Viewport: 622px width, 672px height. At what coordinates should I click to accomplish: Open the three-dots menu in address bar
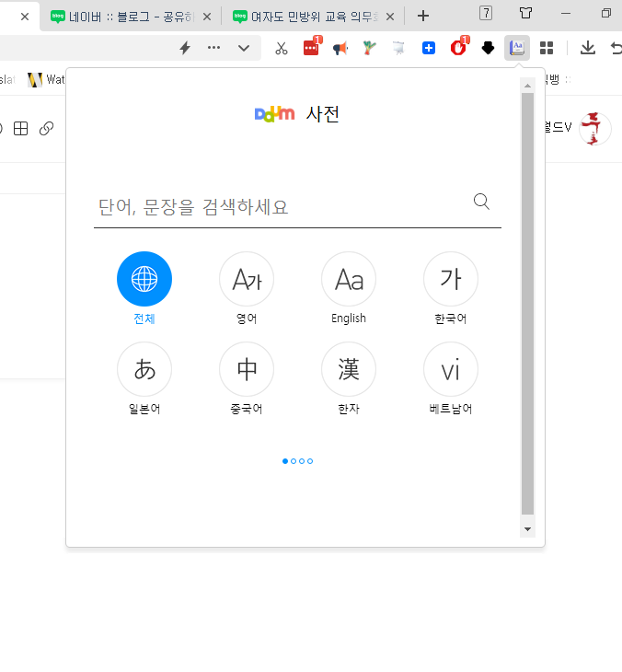(213, 48)
